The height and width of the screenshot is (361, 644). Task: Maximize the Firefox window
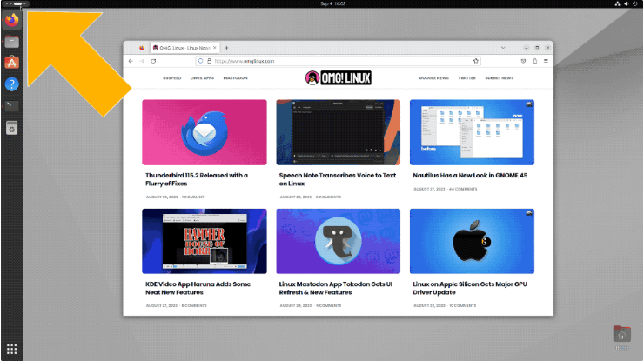point(537,48)
